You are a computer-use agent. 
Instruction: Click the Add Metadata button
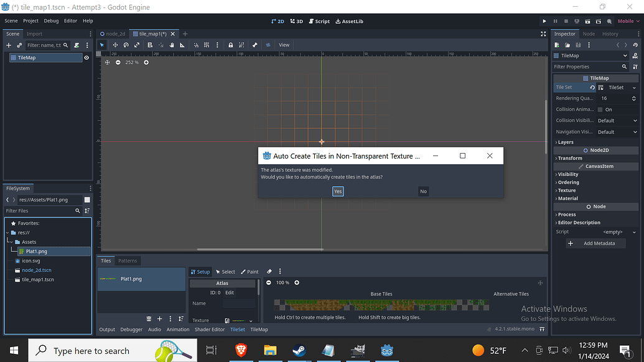(595, 243)
